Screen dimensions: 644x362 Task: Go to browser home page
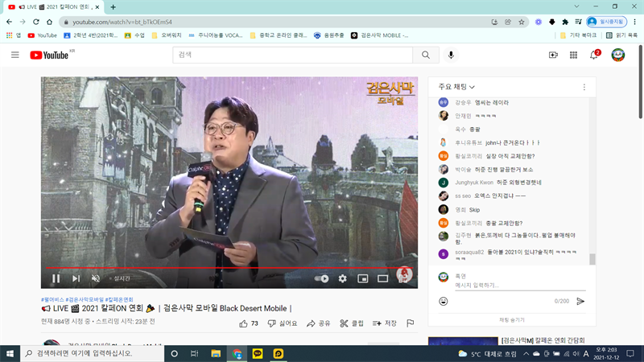pos(49,22)
